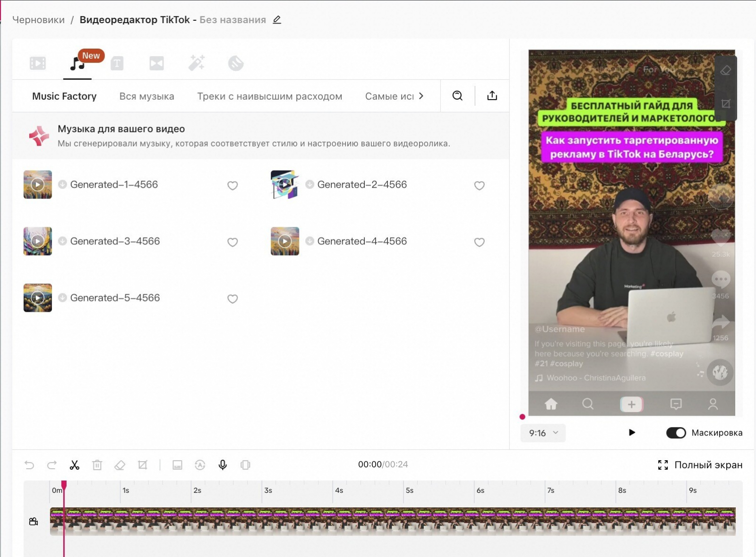This screenshot has width=756, height=557.
Task: Click the Без названия project name
Action: (232, 20)
